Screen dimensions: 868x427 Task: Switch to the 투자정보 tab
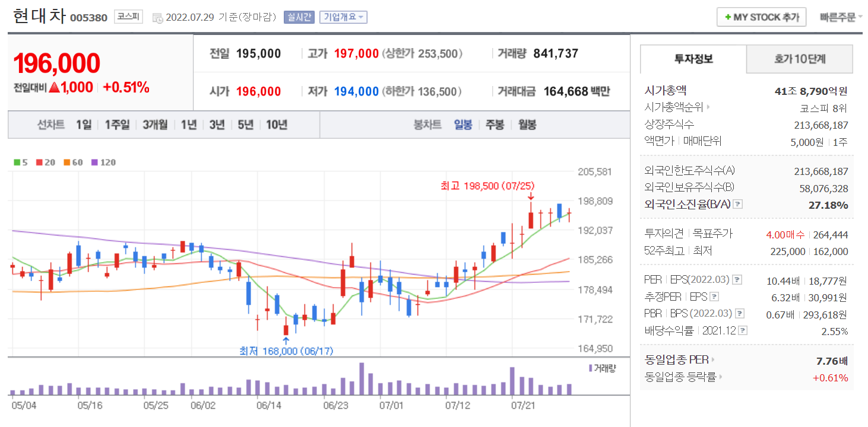tap(693, 59)
